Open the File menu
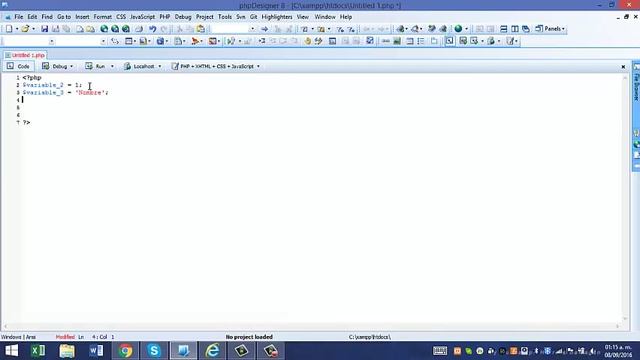The height and width of the screenshot is (360, 640). click(19, 17)
